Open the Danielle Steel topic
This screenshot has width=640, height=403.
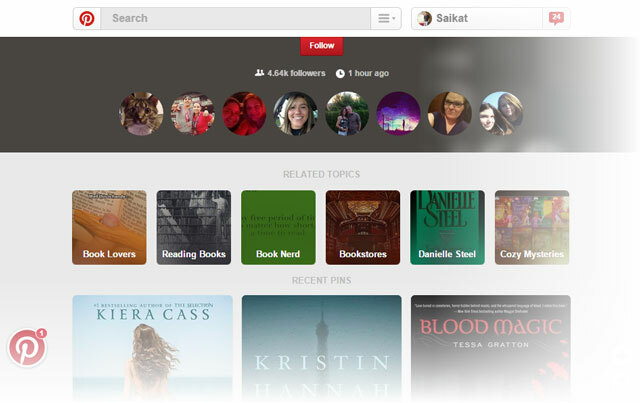[x=447, y=227]
